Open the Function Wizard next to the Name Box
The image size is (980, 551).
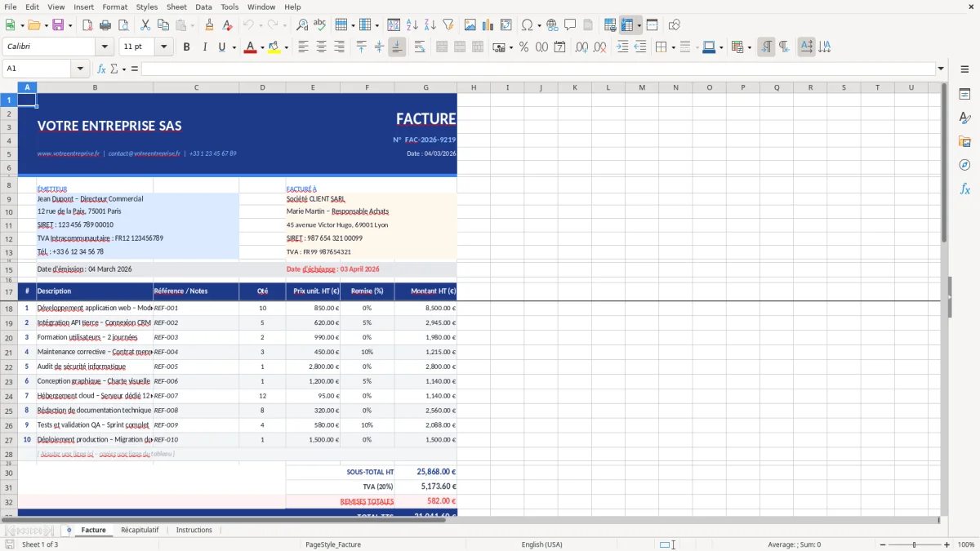point(101,69)
